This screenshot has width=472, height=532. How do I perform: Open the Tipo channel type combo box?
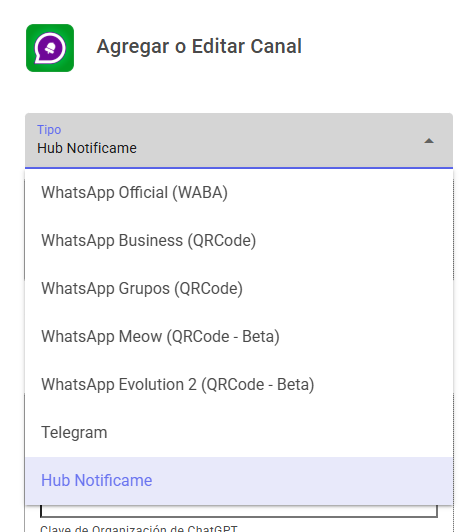click(x=239, y=140)
